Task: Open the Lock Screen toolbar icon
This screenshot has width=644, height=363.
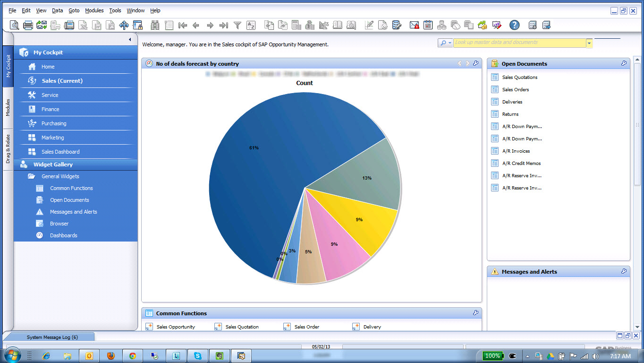Action: tap(137, 25)
